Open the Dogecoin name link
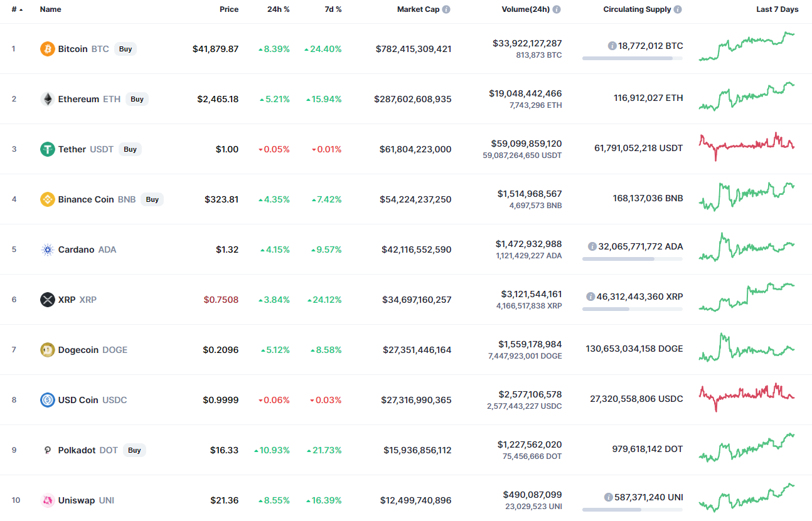This screenshot has height=521, width=812. pos(78,350)
